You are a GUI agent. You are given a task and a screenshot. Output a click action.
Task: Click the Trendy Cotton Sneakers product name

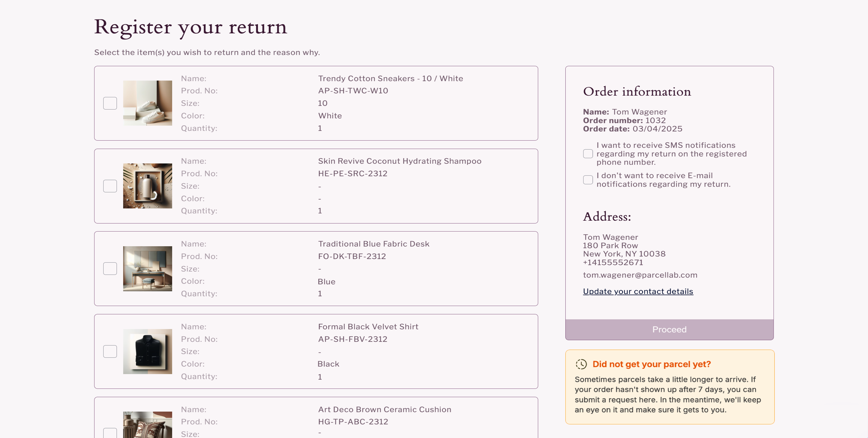[390, 78]
